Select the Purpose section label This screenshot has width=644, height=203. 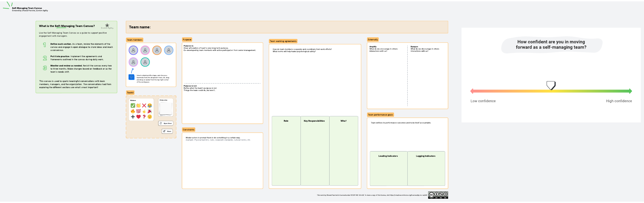[x=187, y=39]
